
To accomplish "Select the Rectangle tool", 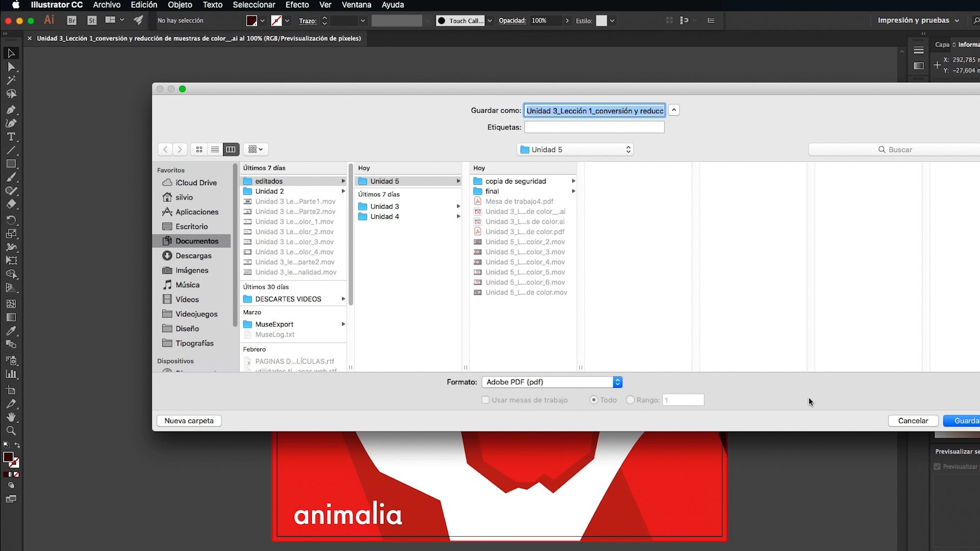I will tap(11, 164).
